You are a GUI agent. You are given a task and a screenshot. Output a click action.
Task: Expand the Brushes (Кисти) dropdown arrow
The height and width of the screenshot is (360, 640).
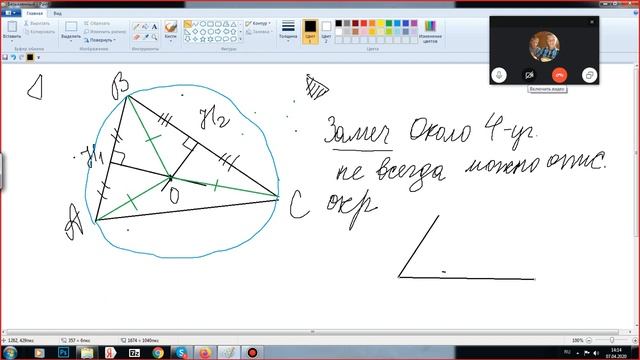[171, 41]
